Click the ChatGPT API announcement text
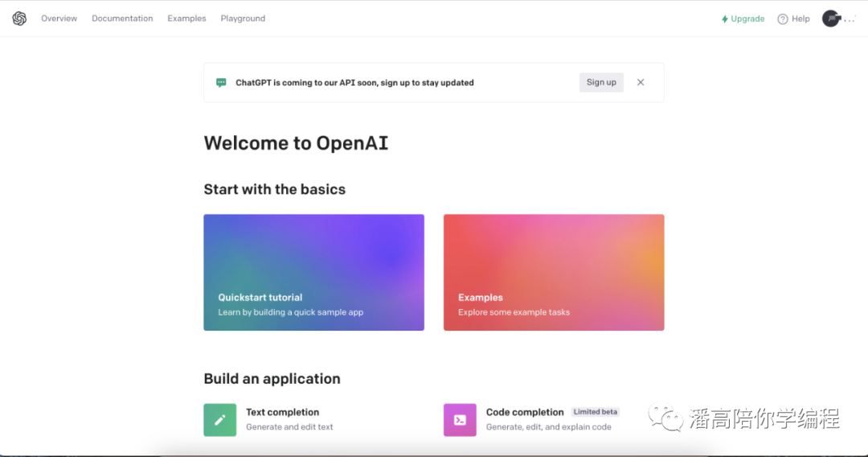 (355, 83)
